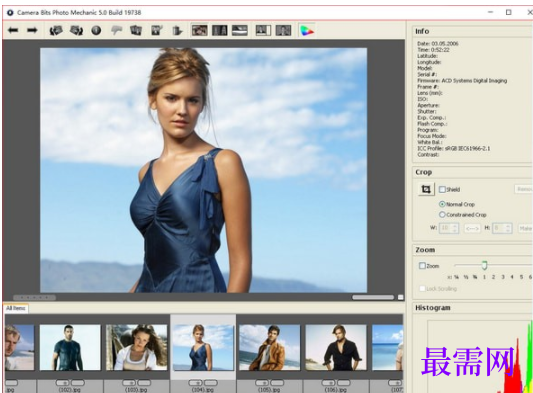Click the stacked photos copy icon
This screenshot has height=393, width=533.
point(136,31)
